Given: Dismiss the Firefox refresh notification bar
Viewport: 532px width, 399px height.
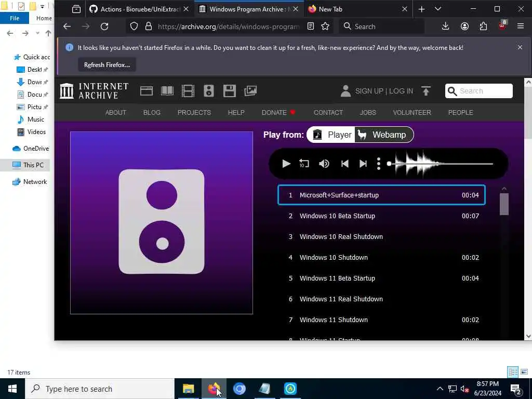Looking at the screenshot, I should click(x=520, y=47).
